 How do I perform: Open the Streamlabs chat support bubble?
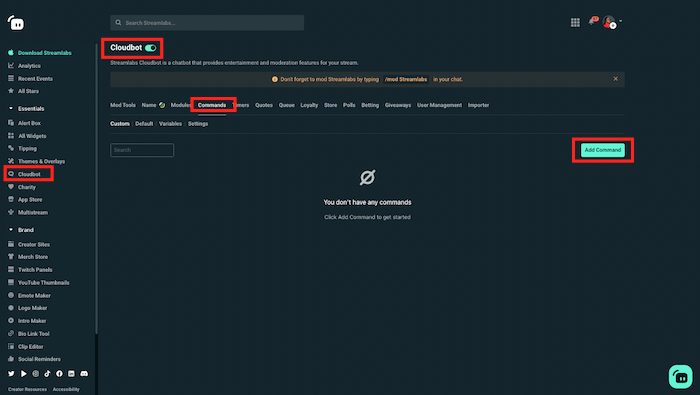tap(680, 377)
